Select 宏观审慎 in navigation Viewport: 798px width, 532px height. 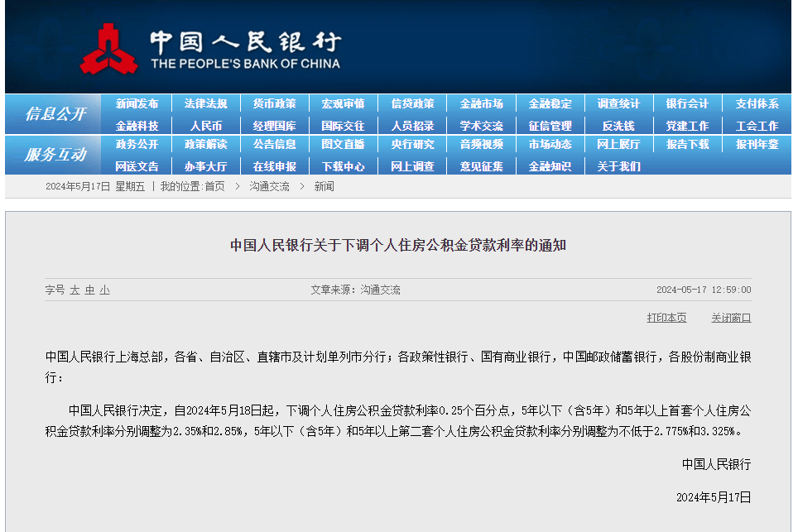(x=343, y=103)
